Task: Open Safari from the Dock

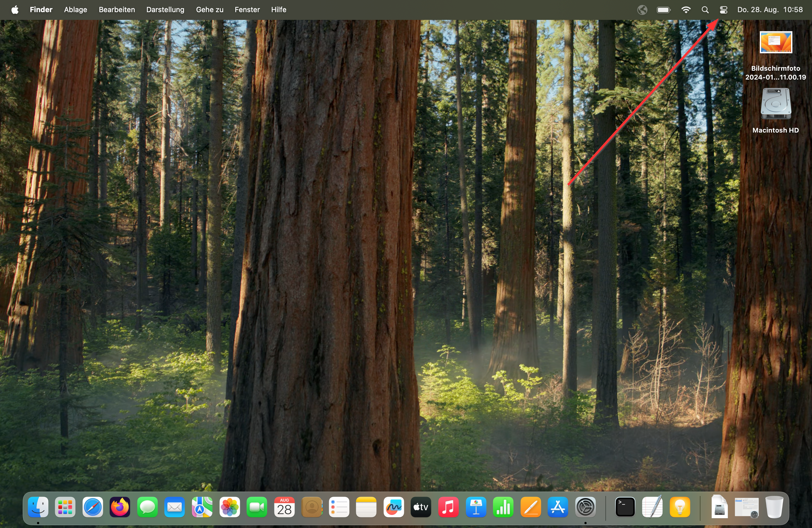Action: point(92,508)
